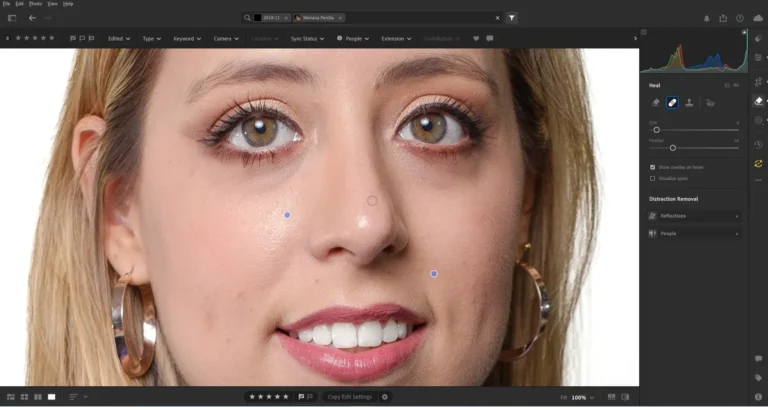
Task: Disable Show overlay on hover checkbox
Action: point(653,167)
